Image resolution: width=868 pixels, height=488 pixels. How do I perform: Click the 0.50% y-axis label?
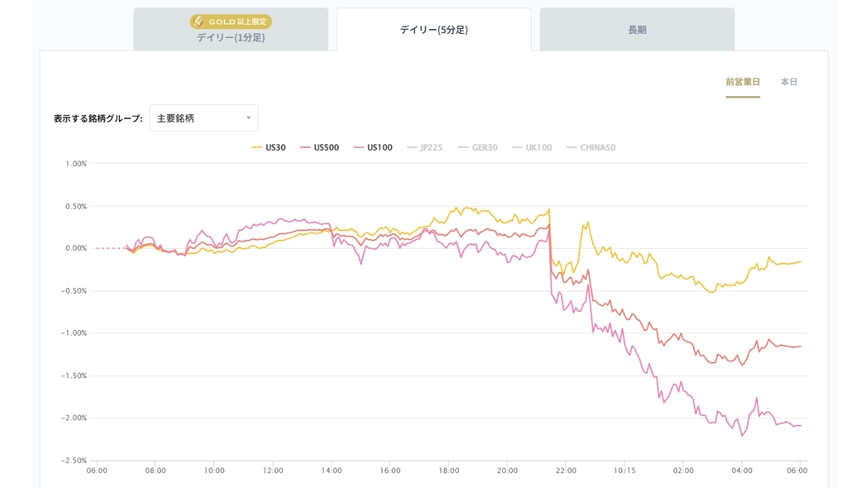tap(77, 207)
